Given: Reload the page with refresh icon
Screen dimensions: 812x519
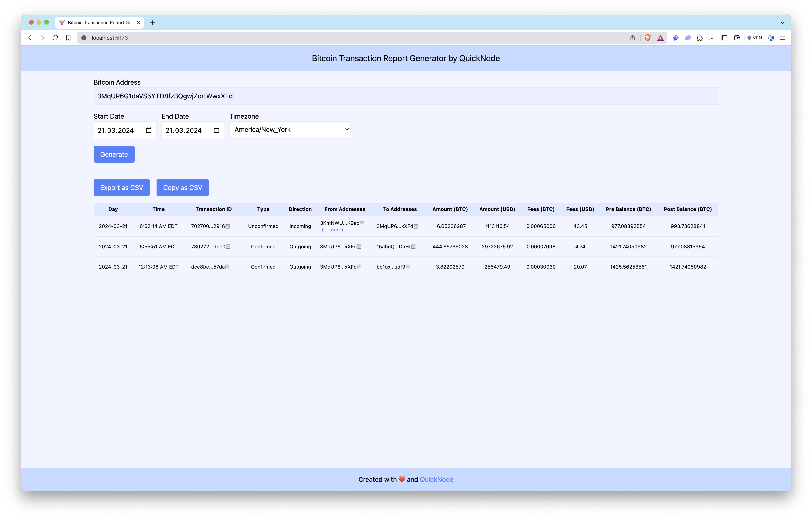Looking at the screenshot, I should [55, 38].
